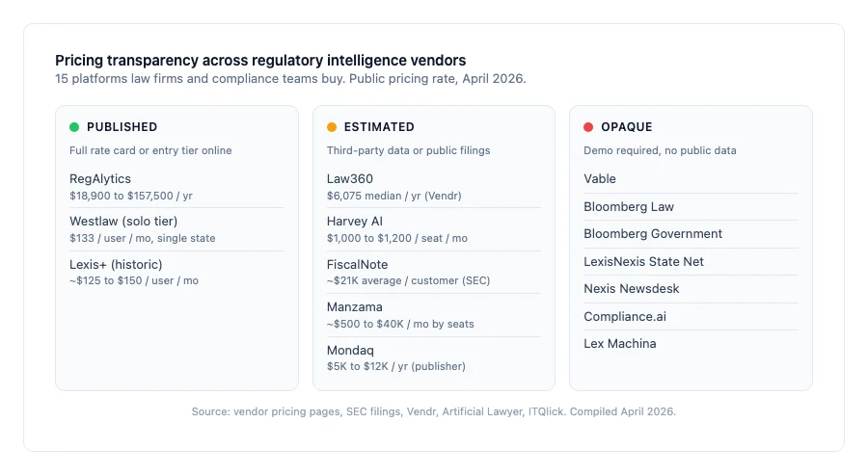This screenshot has width=868, height=475.
Task: Click the Nexis Newsdesk entry
Action: [632, 289]
